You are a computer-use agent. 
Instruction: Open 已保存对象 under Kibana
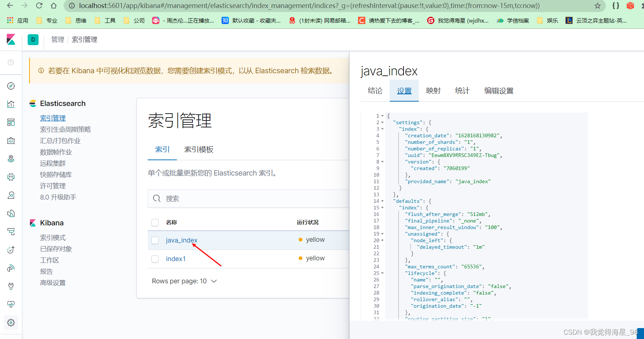[56, 249]
